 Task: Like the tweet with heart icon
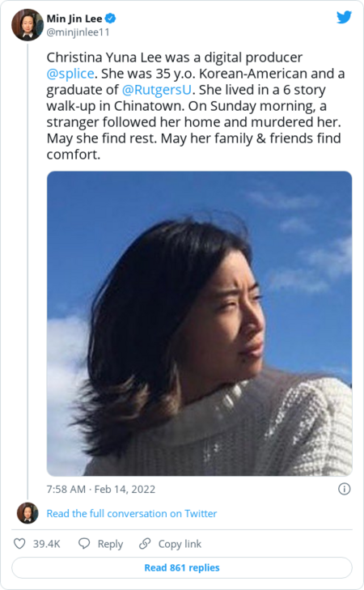(19, 543)
